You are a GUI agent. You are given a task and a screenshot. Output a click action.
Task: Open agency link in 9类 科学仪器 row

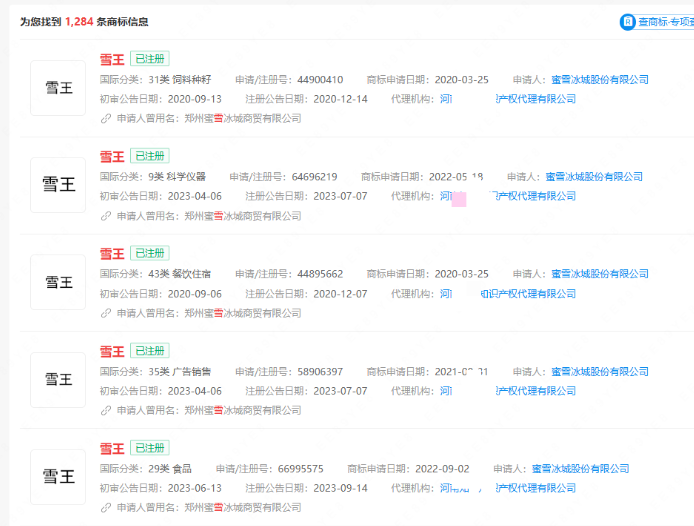pos(508,196)
